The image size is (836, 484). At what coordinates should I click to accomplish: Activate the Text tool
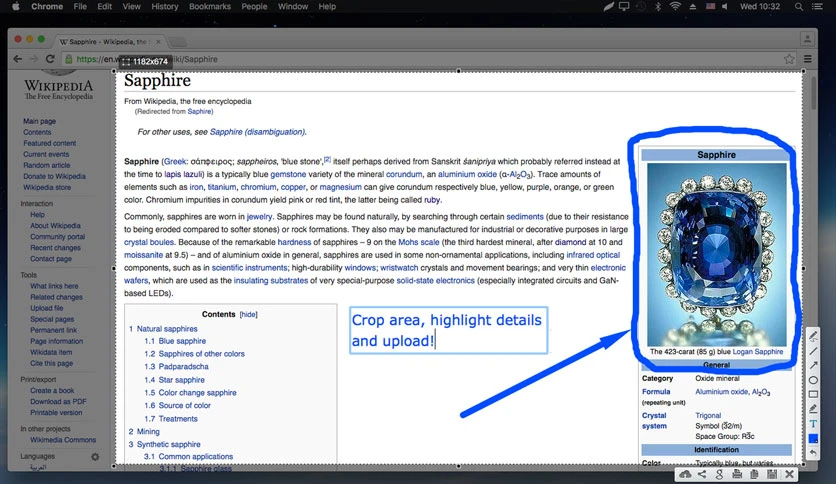tap(813, 424)
